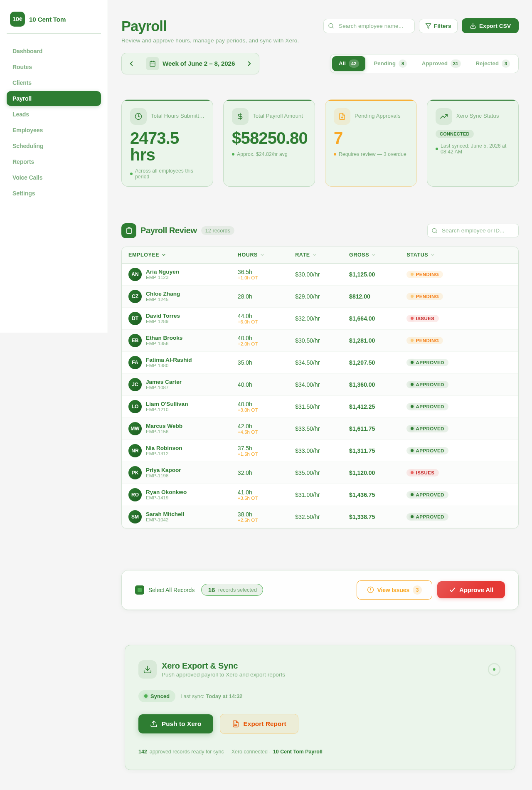Screen dimensions: 532x790
Task: Go to the next week
Action: [249, 64]
